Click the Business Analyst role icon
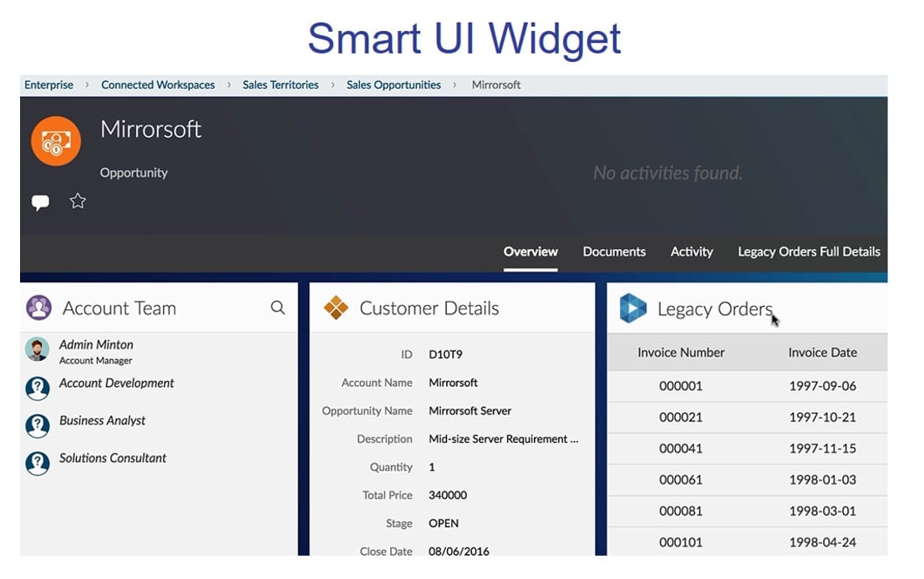Image resolution: width=924 pixels, height=579 pixels. coord(37,425)
